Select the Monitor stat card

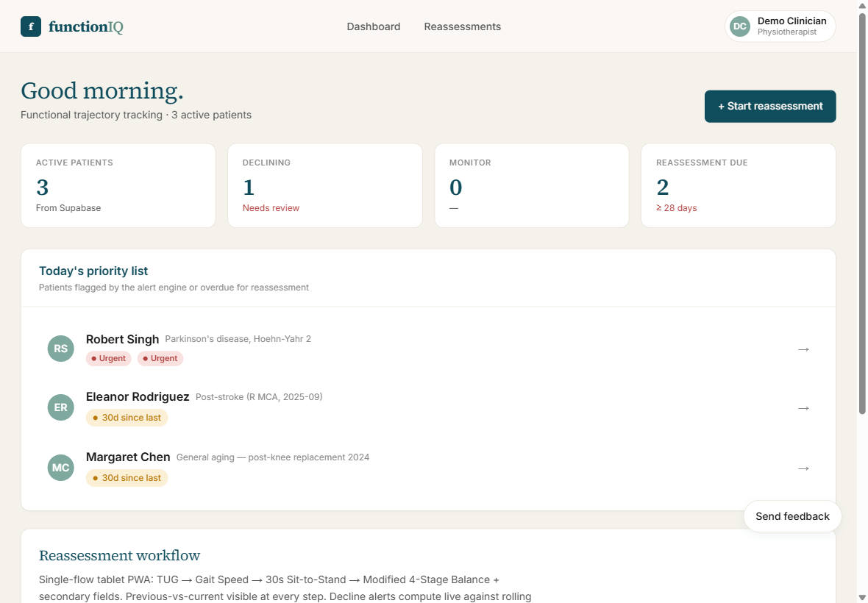[531, 185]
